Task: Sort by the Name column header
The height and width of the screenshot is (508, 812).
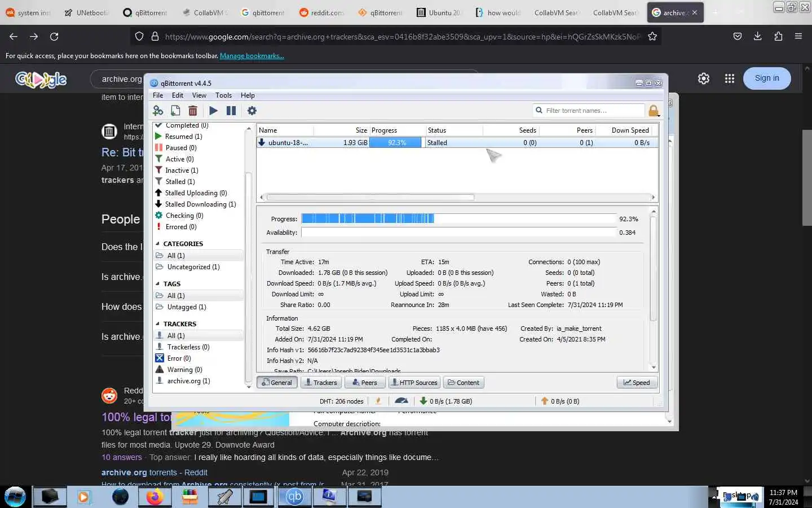Action: [x=285, y=130]
